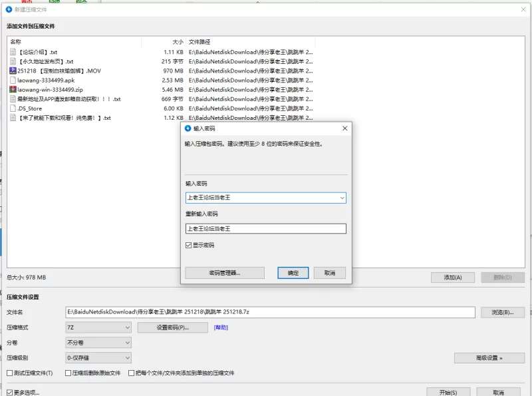This screenshot has height=396, width=532.
Task: Click the 5.46 MB size cell
Action: tap(173, 90)
